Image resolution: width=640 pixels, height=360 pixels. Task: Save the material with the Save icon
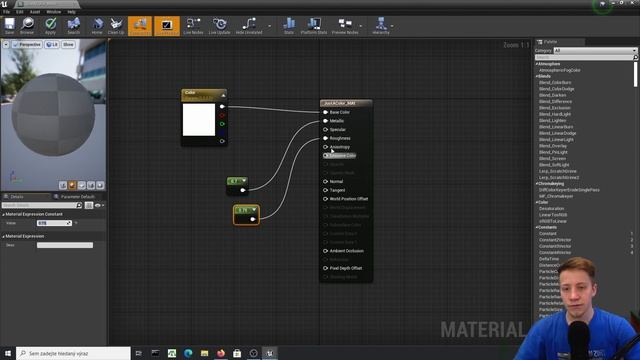(x=9, y=26)
